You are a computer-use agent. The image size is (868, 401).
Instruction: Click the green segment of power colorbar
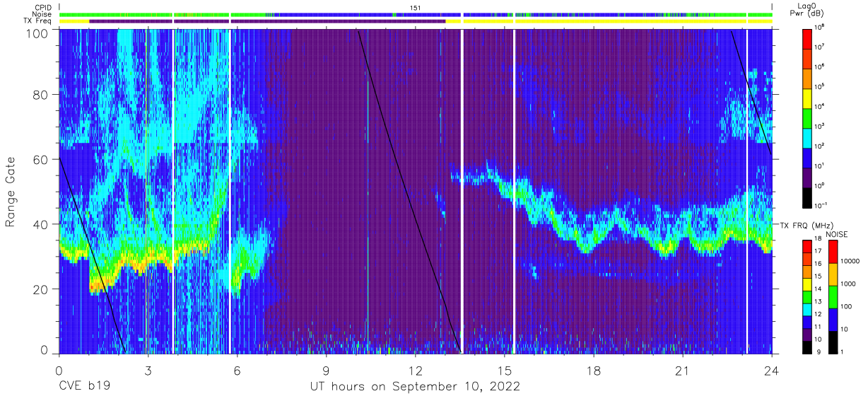pos(809,117)
